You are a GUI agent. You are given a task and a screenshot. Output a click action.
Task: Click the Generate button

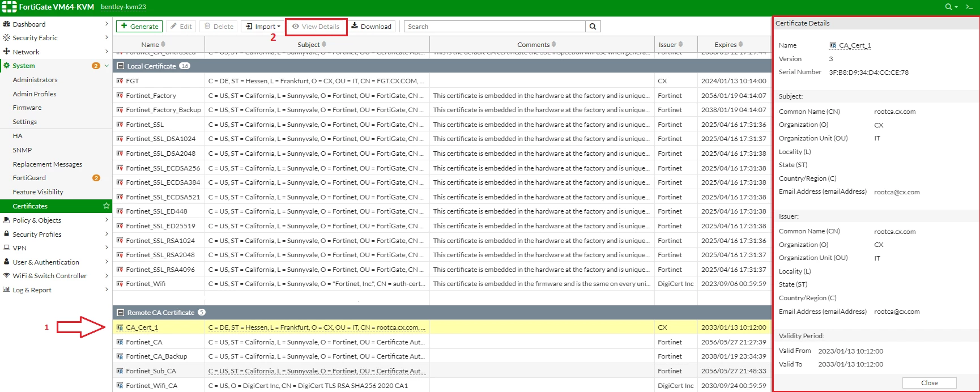click(139, 27)
